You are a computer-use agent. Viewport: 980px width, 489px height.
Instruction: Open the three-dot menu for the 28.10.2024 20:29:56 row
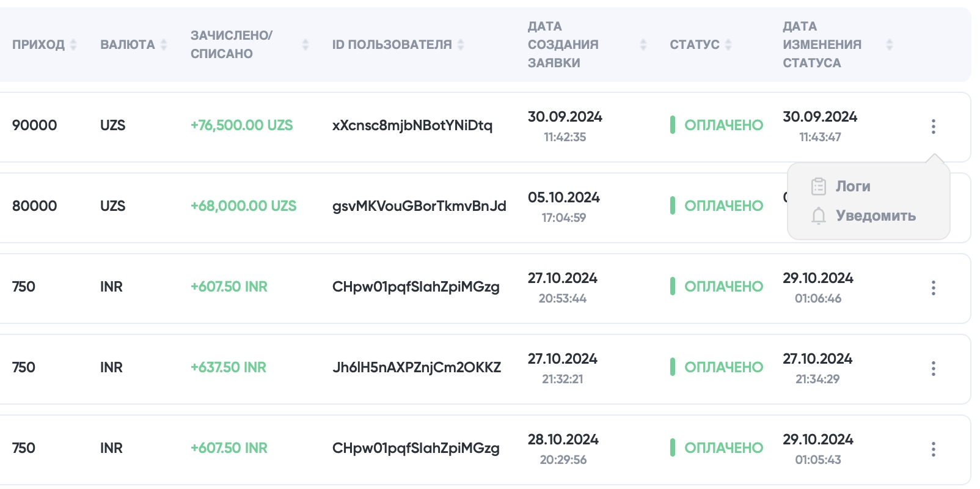coord(933,449)
